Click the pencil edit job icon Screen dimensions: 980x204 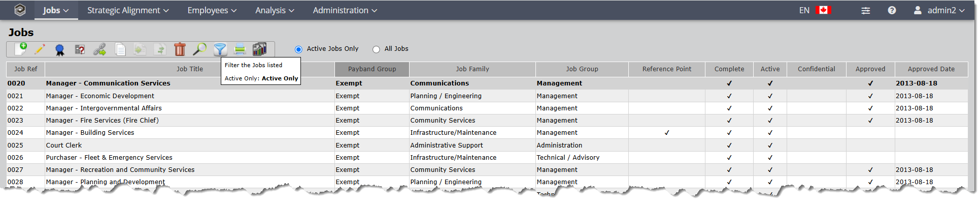click(x=40, y=49)
